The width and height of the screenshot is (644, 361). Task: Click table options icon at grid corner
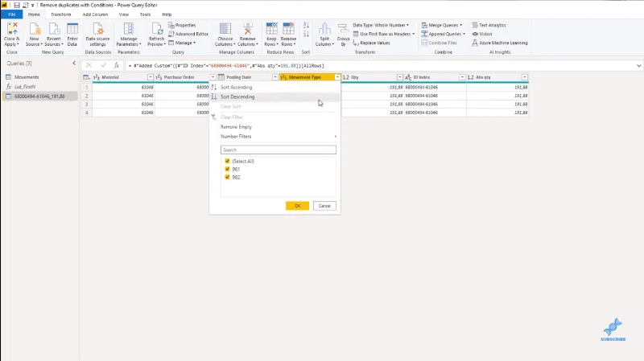(x=86, y=77)
